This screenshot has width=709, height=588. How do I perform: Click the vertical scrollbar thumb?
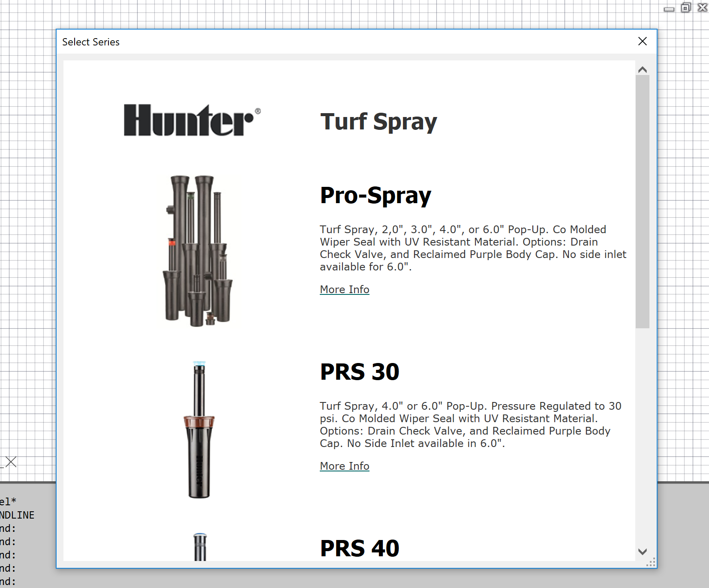point(642,202)
